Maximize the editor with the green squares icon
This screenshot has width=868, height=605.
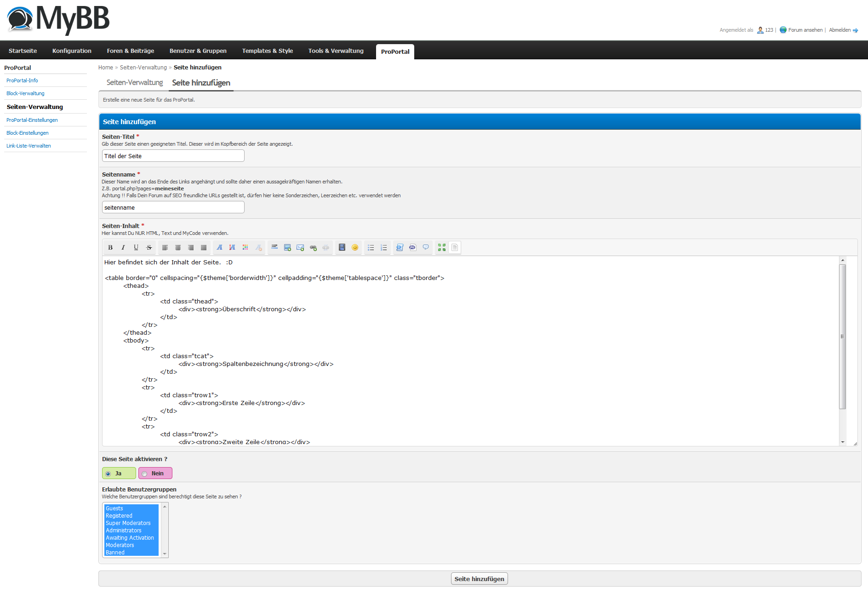[442, 247]
